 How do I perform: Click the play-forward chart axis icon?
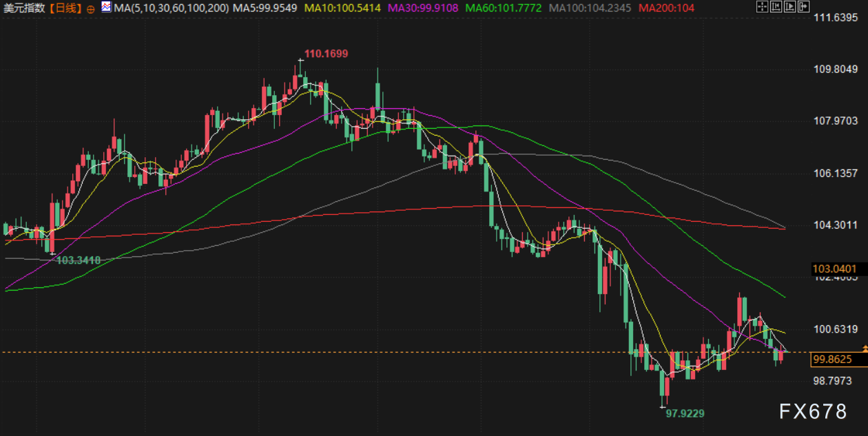(789, 8)
